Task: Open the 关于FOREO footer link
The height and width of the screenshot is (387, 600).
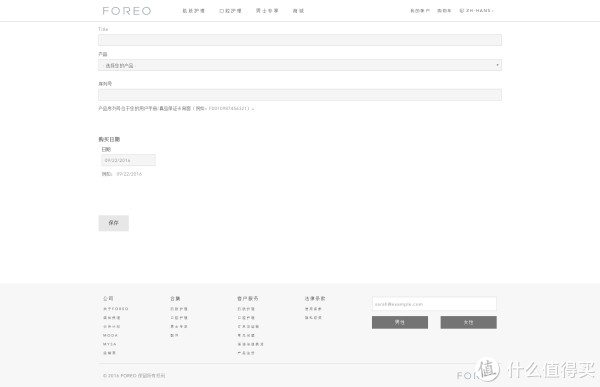Action: (116, 309)
